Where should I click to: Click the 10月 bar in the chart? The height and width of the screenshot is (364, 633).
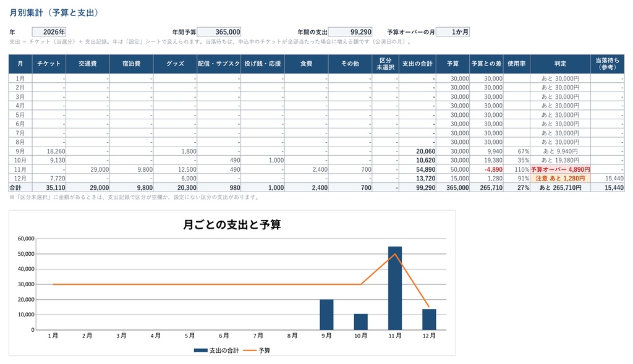tap(361, 321)
